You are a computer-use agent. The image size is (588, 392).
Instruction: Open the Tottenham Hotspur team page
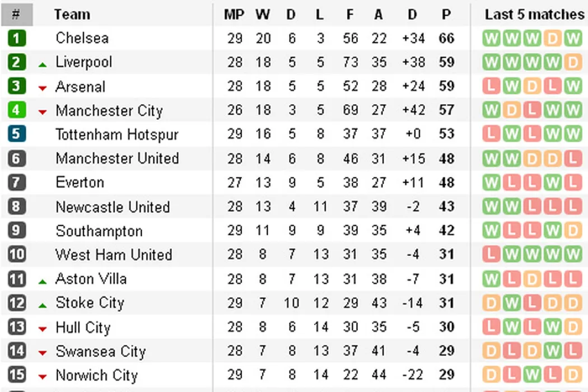tap(116, 134)
